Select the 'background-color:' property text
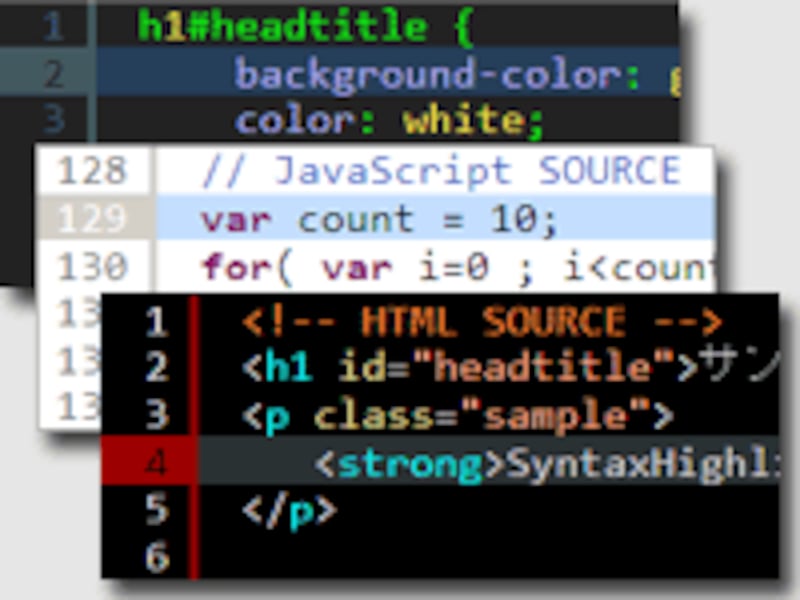The height and width of the screenshot is (600, 800). pyautogui.click(x=437, y=76)
